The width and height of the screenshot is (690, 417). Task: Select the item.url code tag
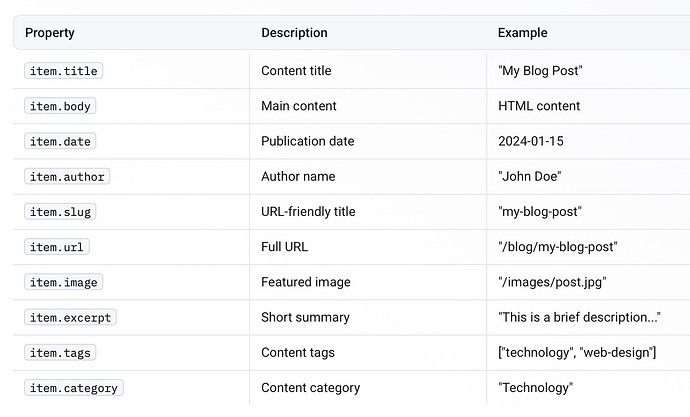(57, 247)
